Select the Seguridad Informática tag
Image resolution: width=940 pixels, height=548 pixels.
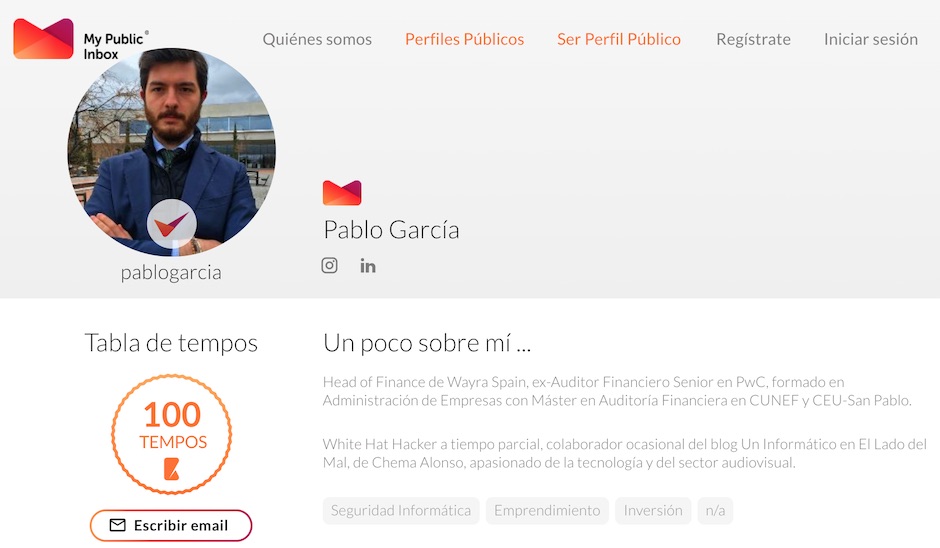tap(401, 511)
